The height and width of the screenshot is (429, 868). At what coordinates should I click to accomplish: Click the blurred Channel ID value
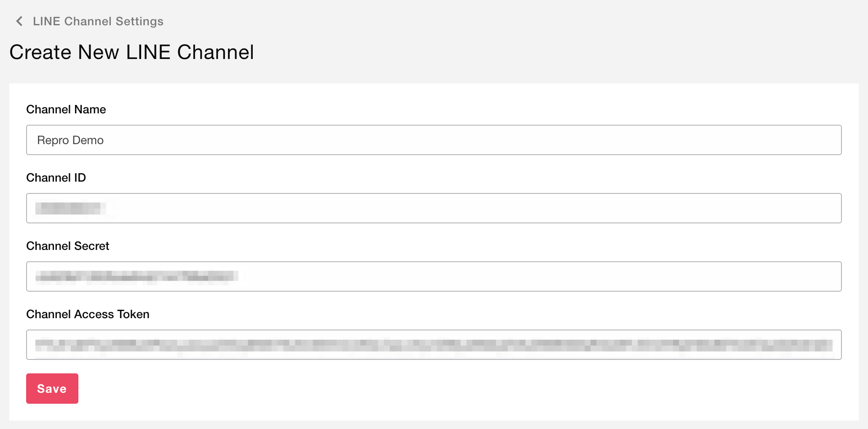coord(70,208)
